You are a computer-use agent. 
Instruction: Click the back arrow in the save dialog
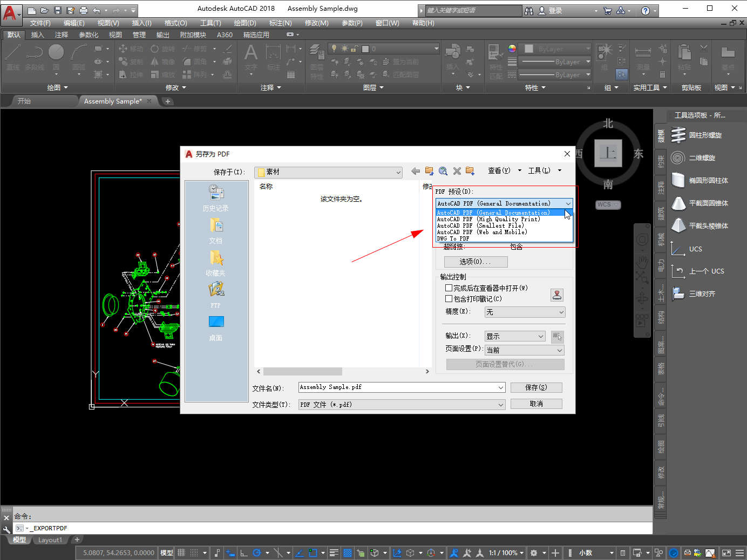pos(415,171)
